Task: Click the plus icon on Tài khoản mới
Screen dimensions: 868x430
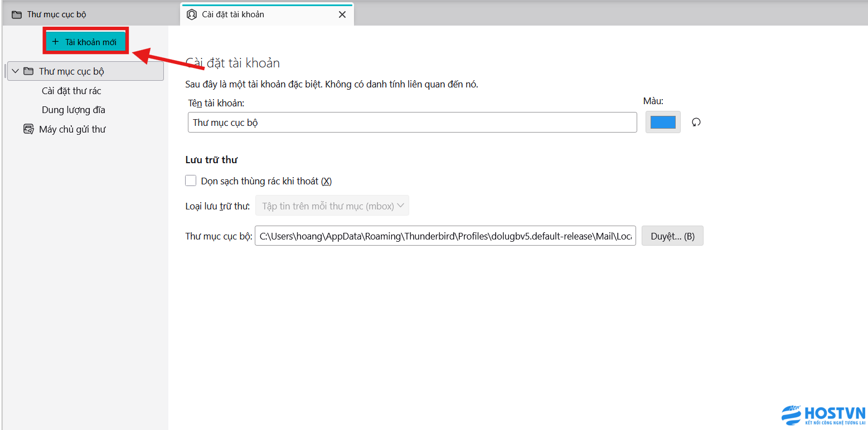Action: pos(55,42)
